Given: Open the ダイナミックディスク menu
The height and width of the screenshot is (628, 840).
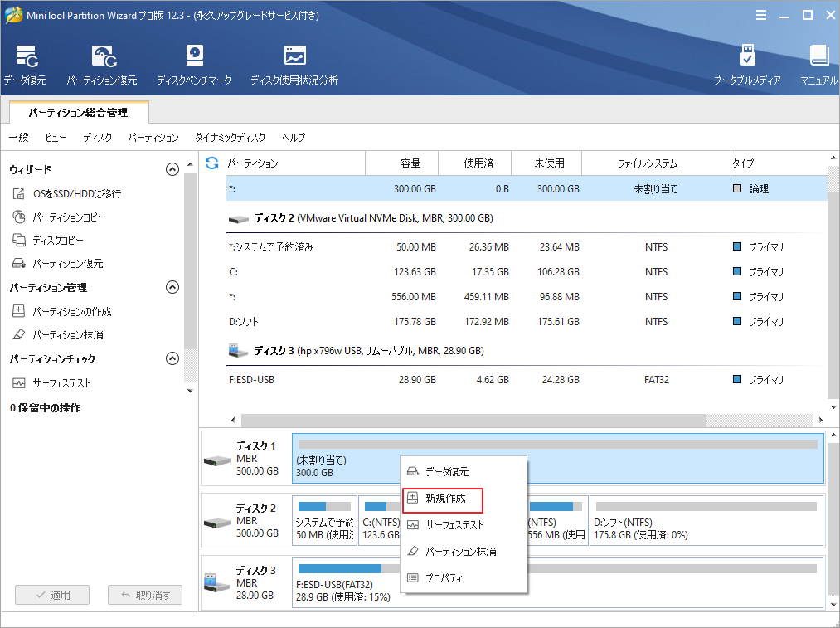Looking at the screenshot, I should (x=231, y=138).
